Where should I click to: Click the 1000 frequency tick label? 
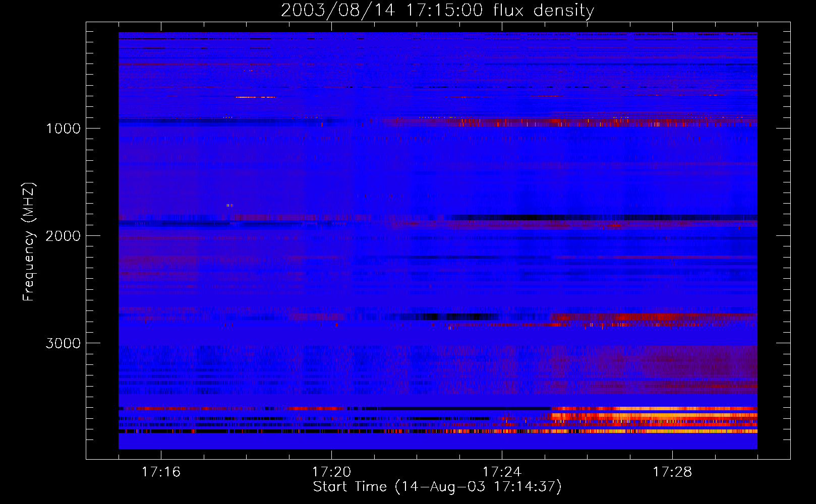coord(63,129)
